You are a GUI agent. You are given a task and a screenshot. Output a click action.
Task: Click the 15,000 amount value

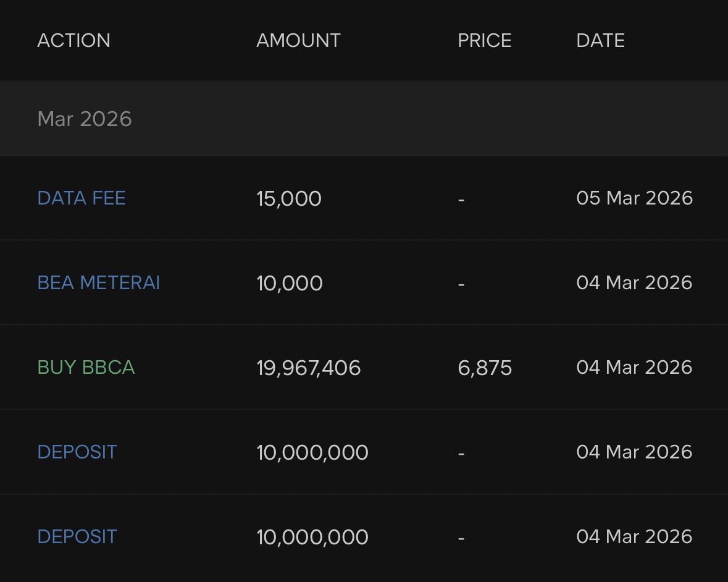289,199
